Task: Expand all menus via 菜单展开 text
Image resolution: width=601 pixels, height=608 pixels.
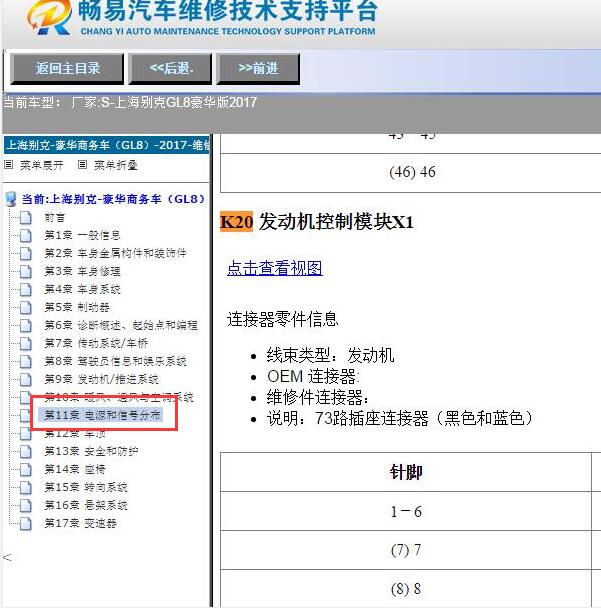Action: click(x=41, y=165)
